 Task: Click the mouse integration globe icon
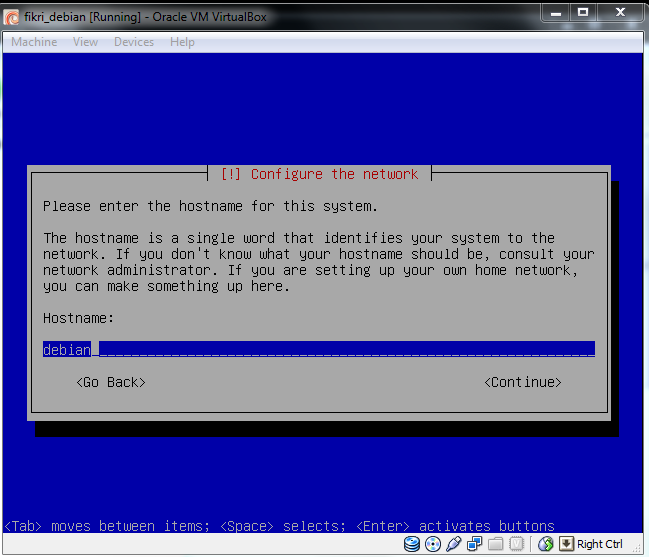546,544
